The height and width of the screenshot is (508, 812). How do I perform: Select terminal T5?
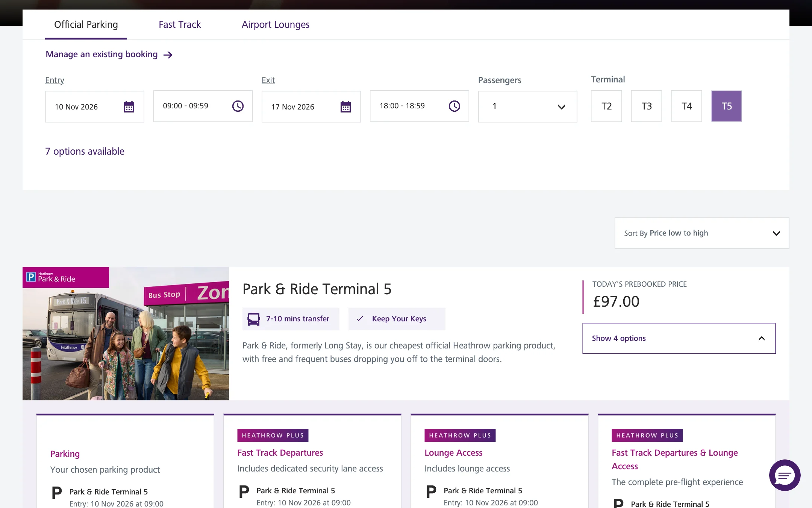click(x=726, y=106)
